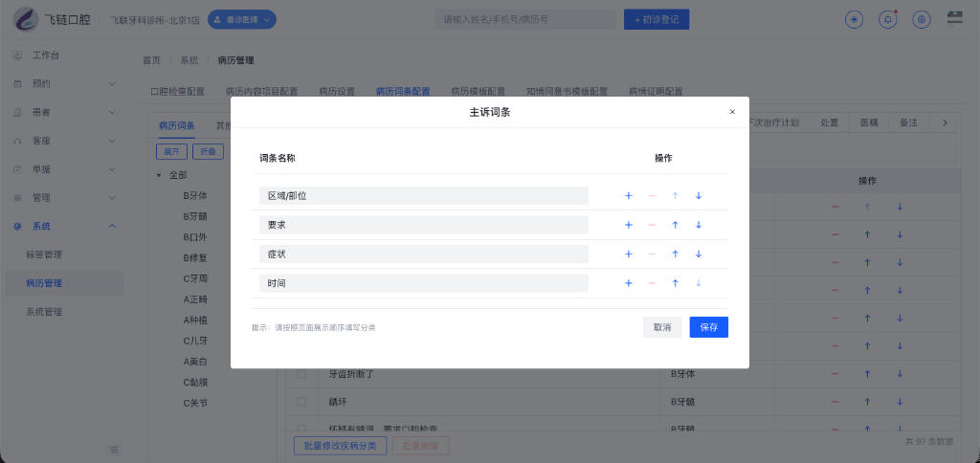Open the user avatar menu
The width and height of the screenshot is (980, 463).
954,19
